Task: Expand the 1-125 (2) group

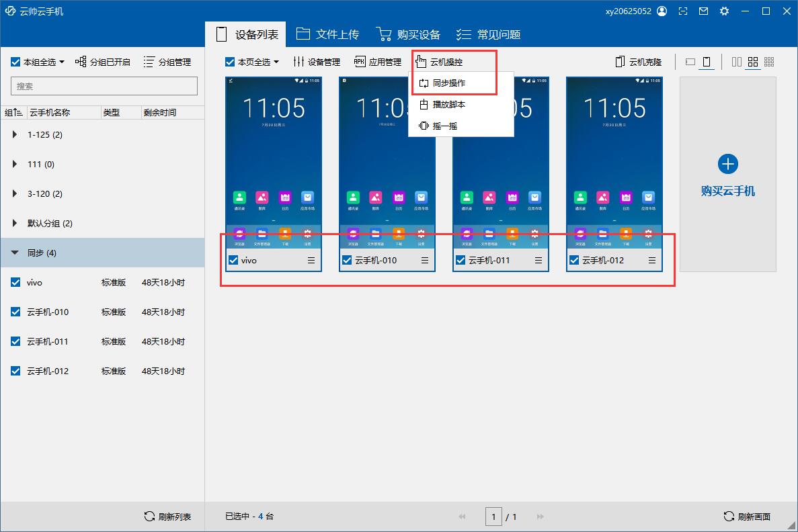Action: (x=14, y=135)
